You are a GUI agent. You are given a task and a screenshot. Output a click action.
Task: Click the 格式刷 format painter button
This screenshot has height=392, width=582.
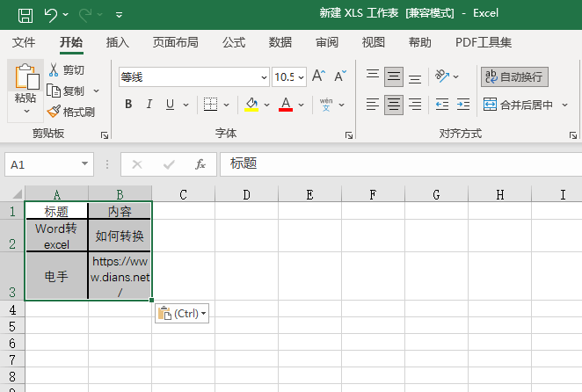click(x=71, y=112)
